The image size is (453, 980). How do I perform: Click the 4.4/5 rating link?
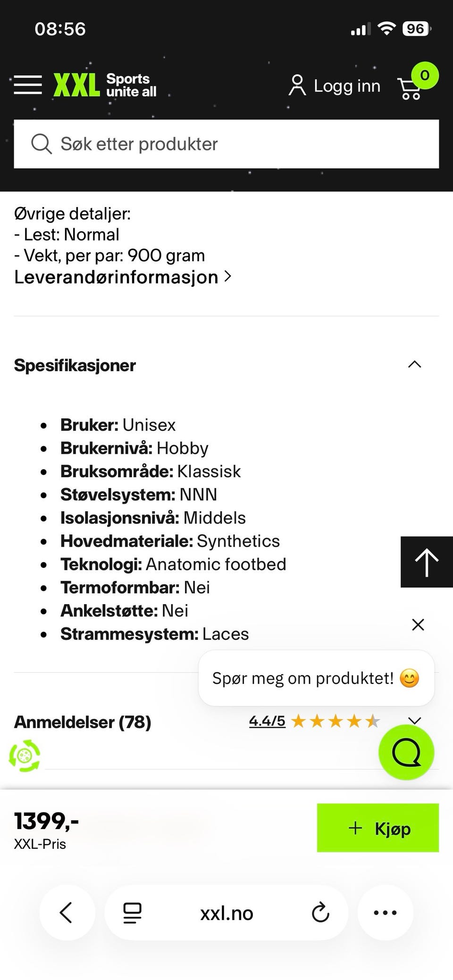click(x=267, y=721)
